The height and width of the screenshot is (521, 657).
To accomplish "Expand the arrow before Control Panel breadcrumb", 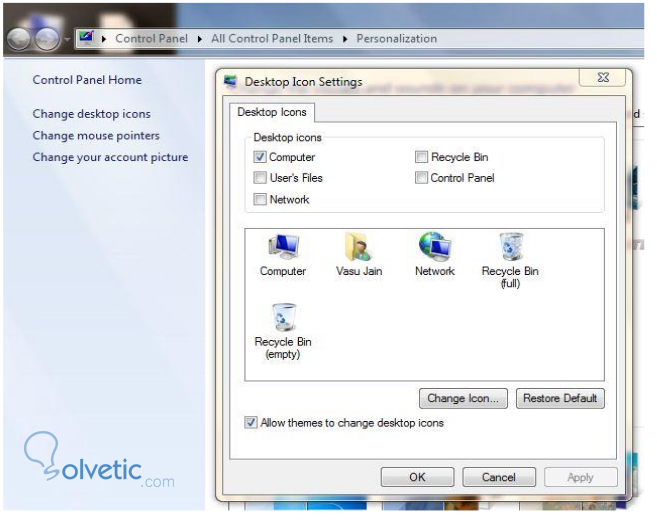I will pos(104,39).
